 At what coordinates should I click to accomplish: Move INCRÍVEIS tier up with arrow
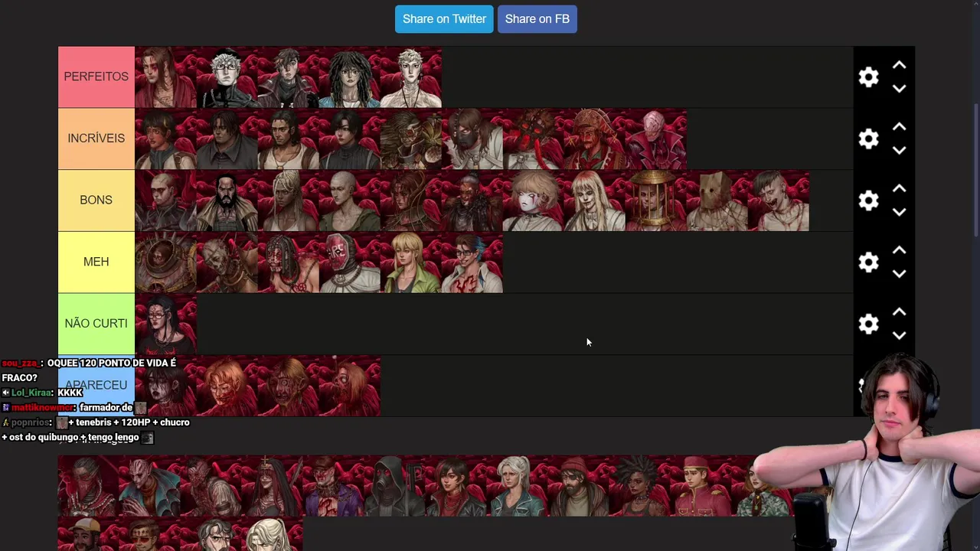point(900,127)
